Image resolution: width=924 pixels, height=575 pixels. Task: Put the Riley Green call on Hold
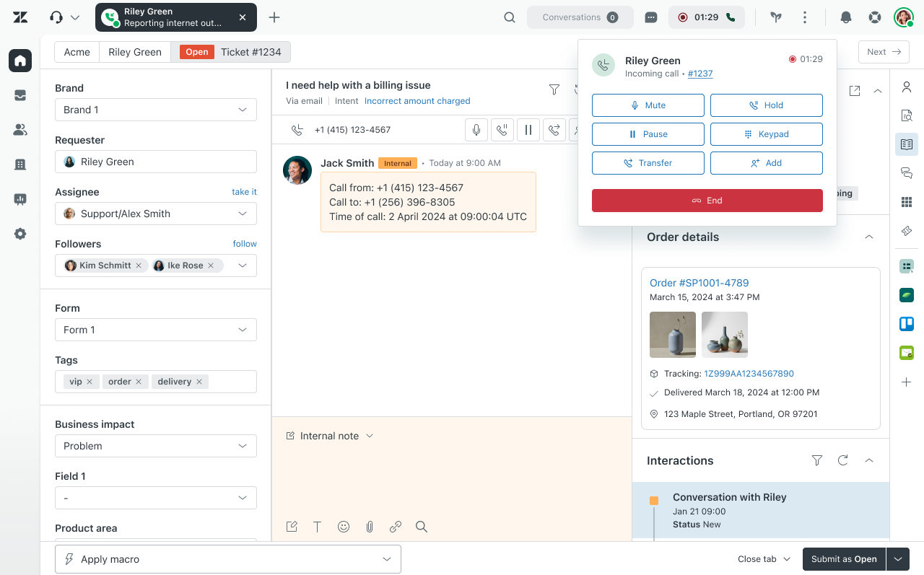pyautogui.click(x=766, y=105)
